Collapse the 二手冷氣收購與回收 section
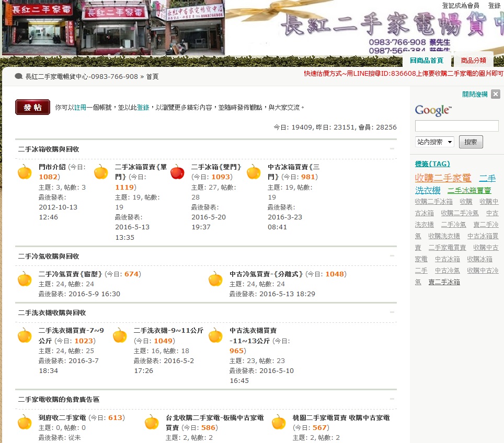Screen dimensions: 504x443 (392, 256)
